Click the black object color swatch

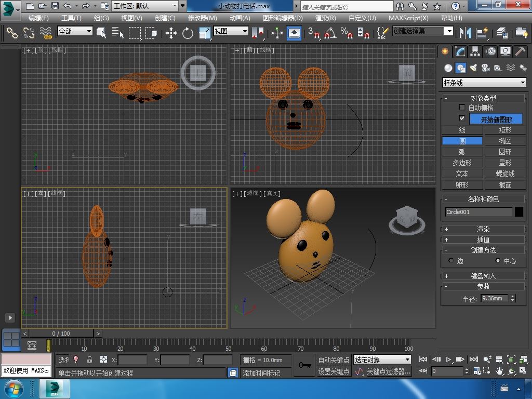click(x=519, y=211)
